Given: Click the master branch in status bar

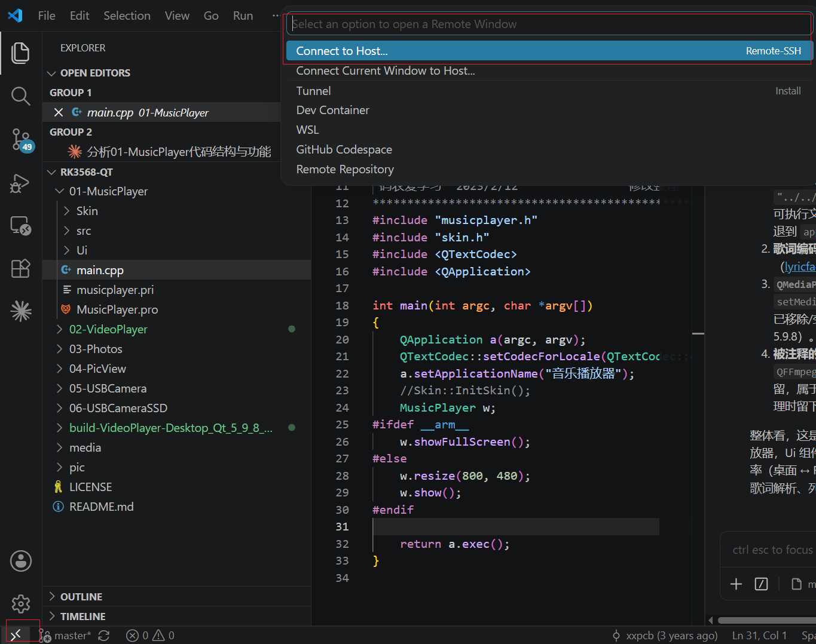Looking at the screenshot, I should [66, 636].
